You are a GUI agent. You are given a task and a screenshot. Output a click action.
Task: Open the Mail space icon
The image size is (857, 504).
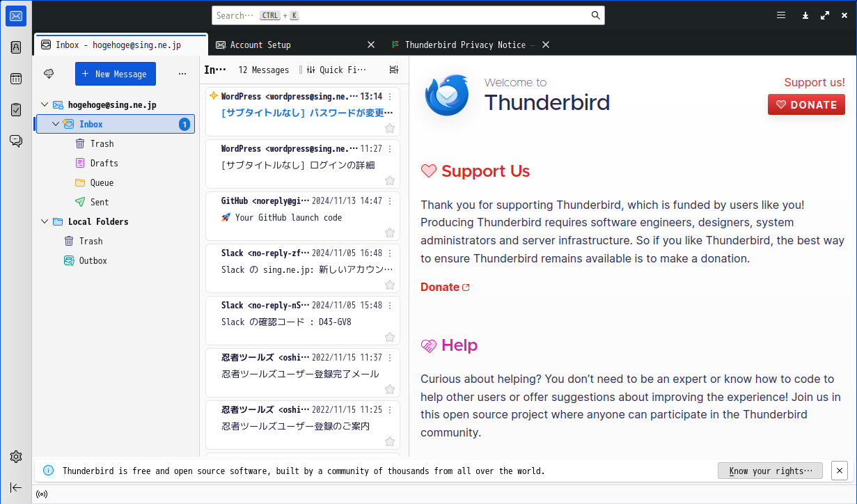pos(16,16)
